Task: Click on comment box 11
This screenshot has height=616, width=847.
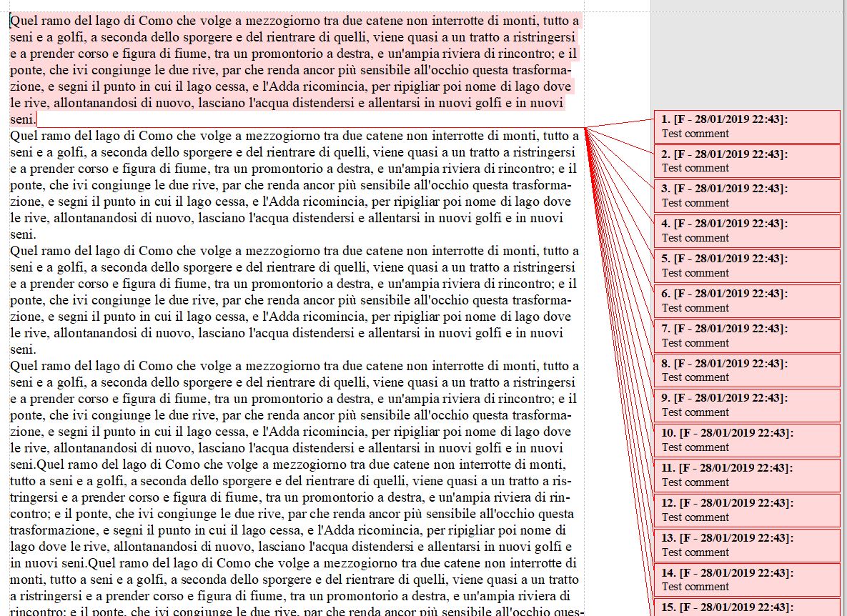Action: point(747,475)
